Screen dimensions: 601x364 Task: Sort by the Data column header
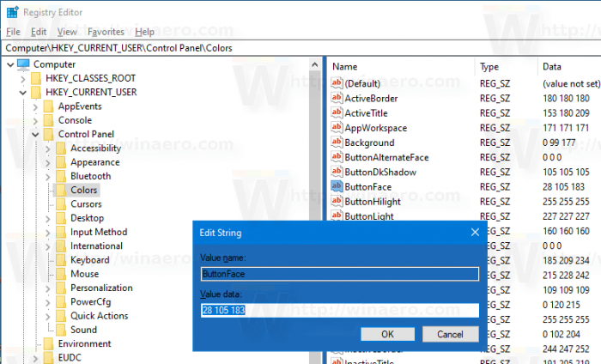(569, 67)
